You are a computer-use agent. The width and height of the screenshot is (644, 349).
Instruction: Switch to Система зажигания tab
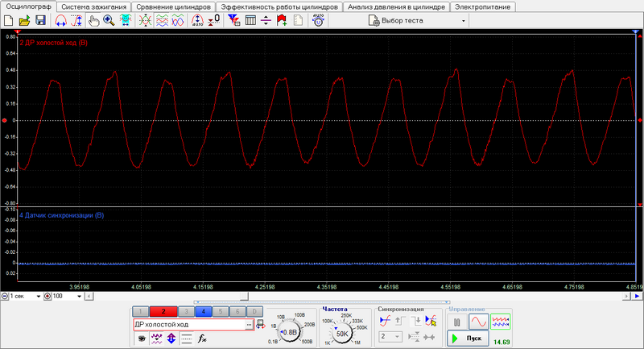tap(94, 7)
